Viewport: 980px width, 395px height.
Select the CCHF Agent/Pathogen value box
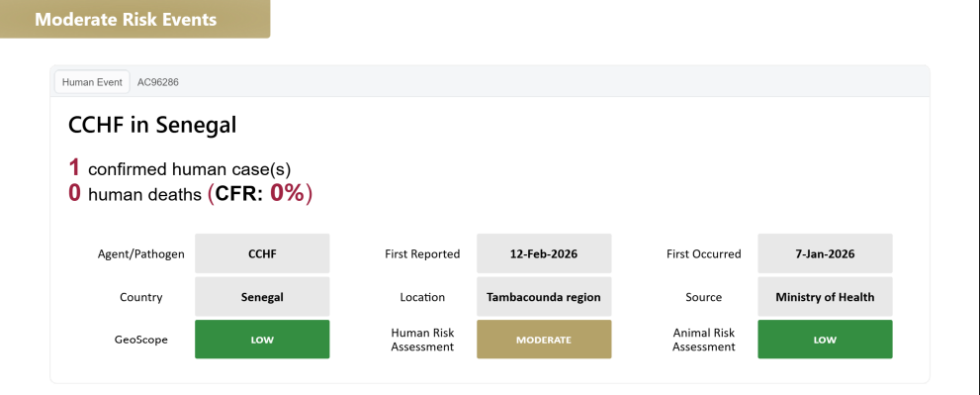coord(262,253)
